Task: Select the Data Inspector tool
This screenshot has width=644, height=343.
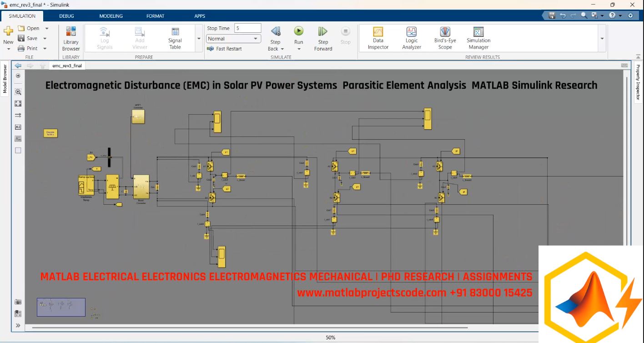Action: point(378,38)
